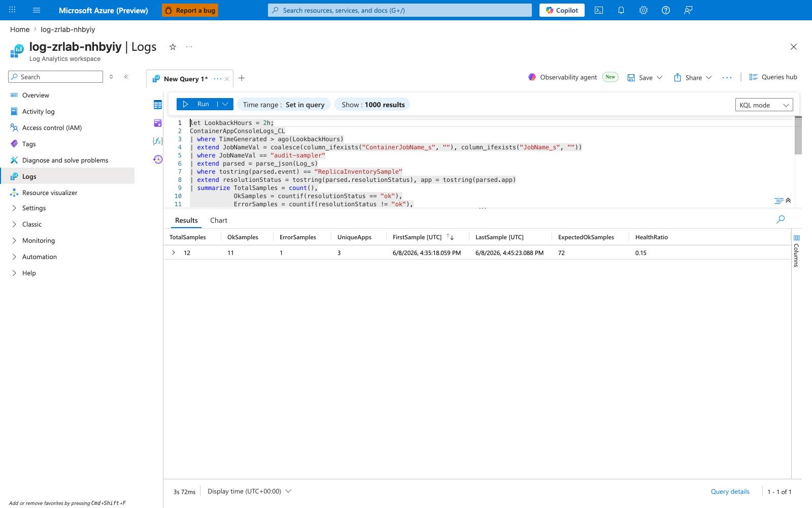Open the Azure portal hamburger menu
812x508 pixels.
tap(37, 10)
